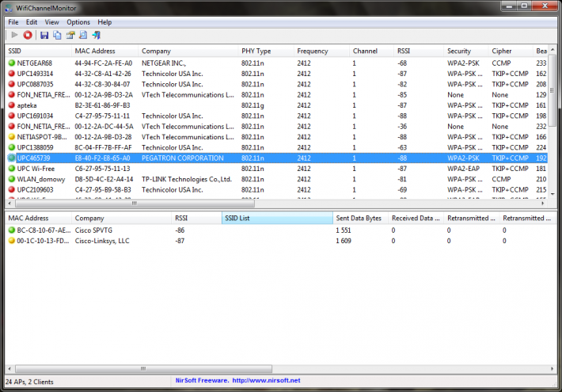The image size is (562, 392).
Task: Click upper pane scroll right arrow
Action: coord(543,204)
